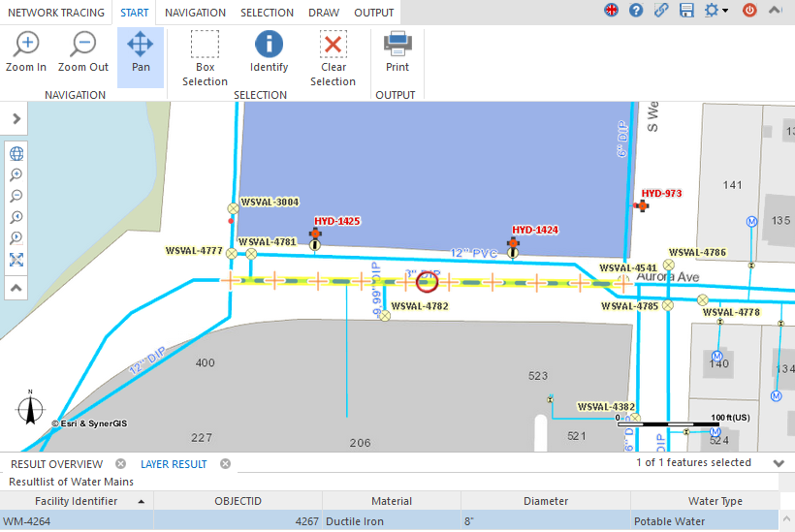
Task: Select the Identify tool
Action: 269,53
